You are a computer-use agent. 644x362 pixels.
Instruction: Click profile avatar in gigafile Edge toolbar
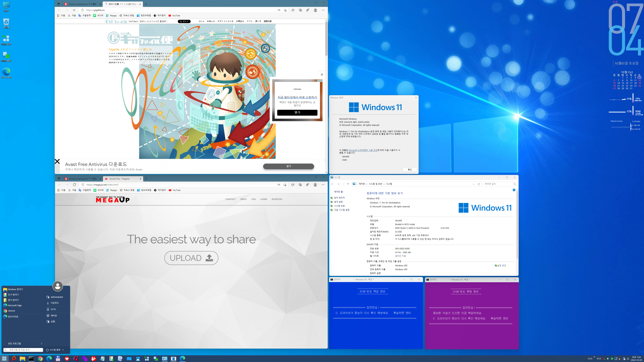coord(315,10)
